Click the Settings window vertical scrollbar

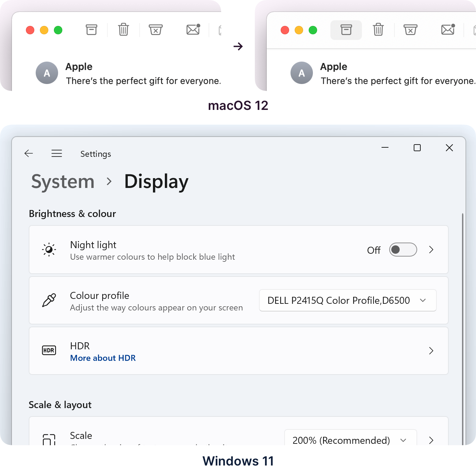[x=463, y=329]
